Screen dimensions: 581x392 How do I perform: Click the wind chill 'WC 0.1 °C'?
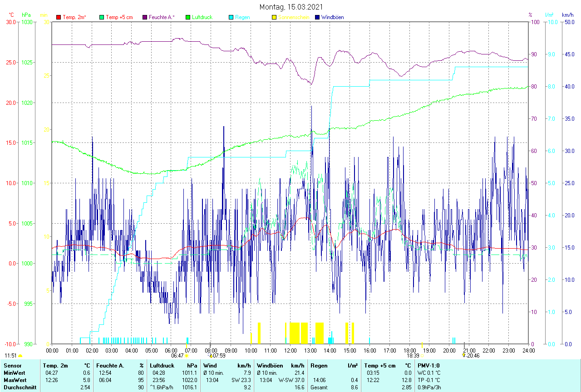[429, 373]
